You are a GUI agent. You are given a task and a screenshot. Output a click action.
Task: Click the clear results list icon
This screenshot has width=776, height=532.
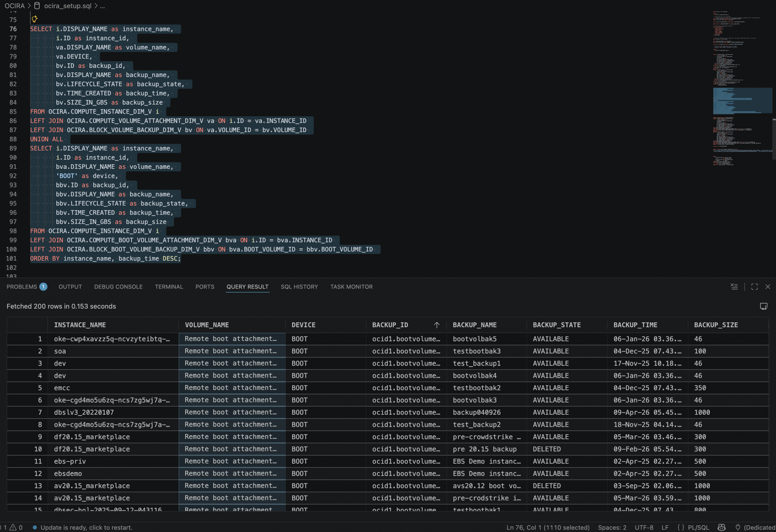click(734, 286)
